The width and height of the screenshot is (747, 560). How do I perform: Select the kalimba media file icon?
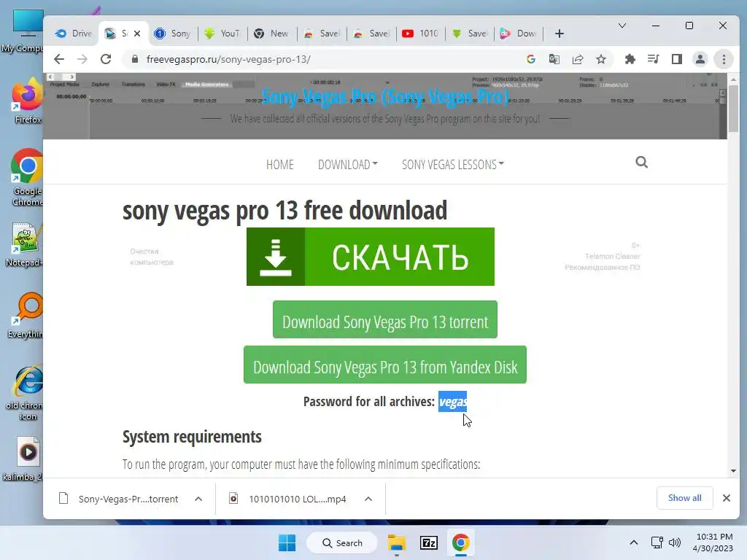(24, 459)
